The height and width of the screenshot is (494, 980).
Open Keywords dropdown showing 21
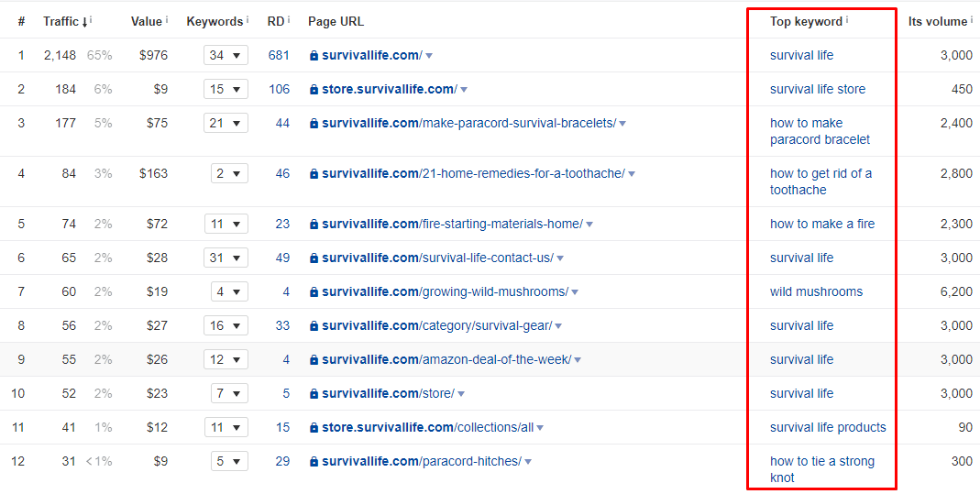click(226, 123)
